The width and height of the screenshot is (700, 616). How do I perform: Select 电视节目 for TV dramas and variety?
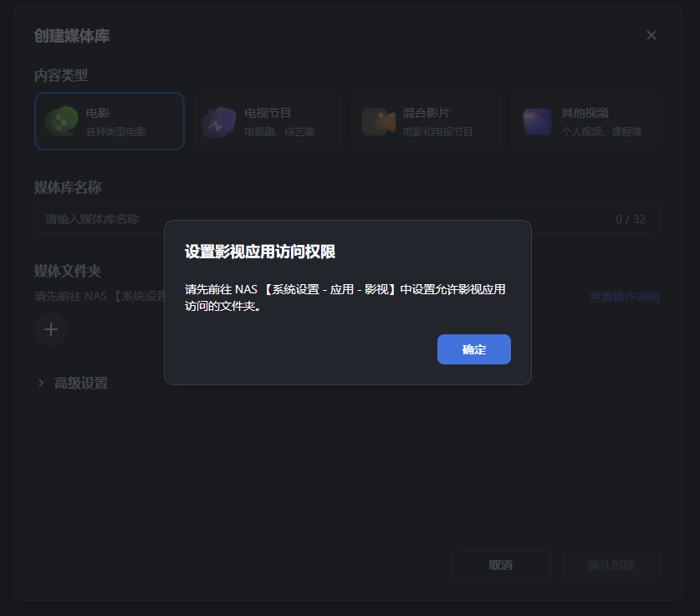268,121
